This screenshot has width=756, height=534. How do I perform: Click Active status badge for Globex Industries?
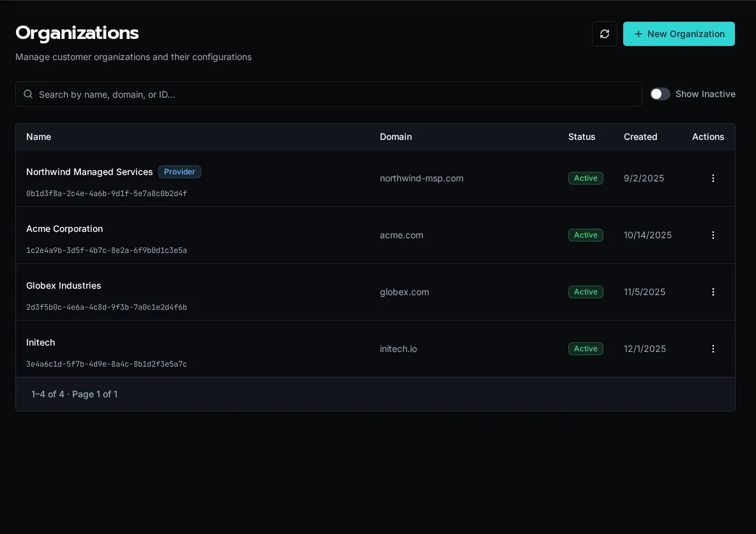[586, 292]
